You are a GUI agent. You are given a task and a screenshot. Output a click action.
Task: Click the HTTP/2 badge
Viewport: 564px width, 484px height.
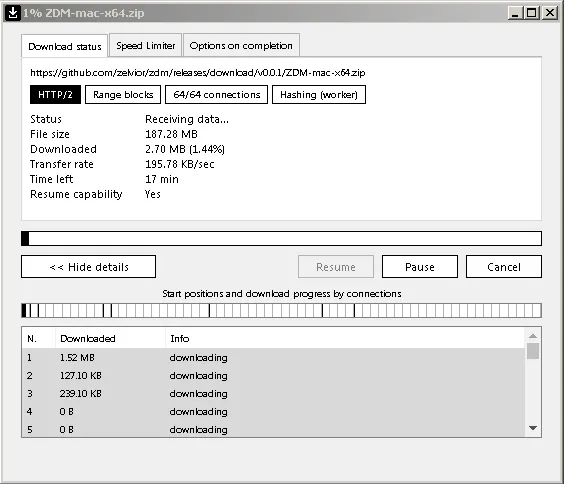click(x=55, y=95)
